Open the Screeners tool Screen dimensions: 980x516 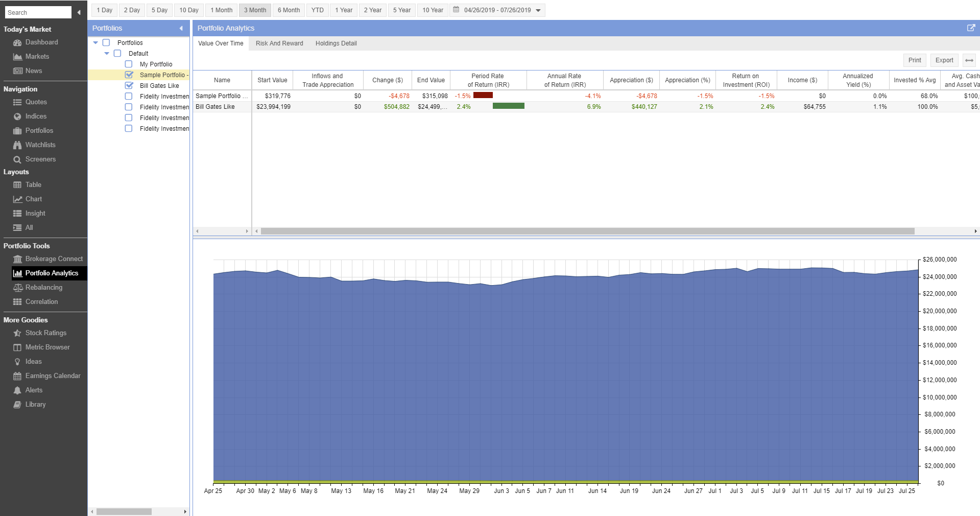click(x=40, y=159)
